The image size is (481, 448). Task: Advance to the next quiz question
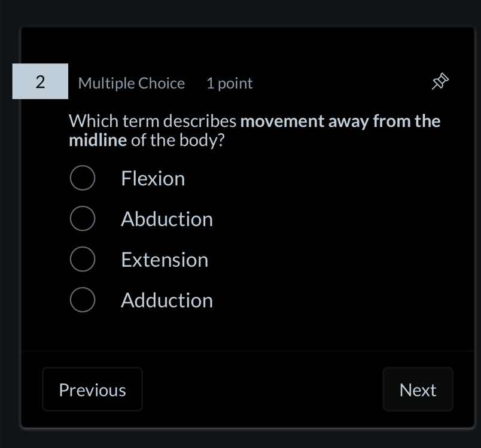click(x=418, y=389)
